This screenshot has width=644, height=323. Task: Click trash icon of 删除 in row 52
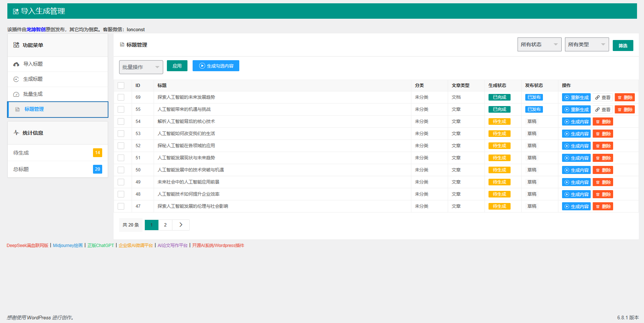click(598, 146)
